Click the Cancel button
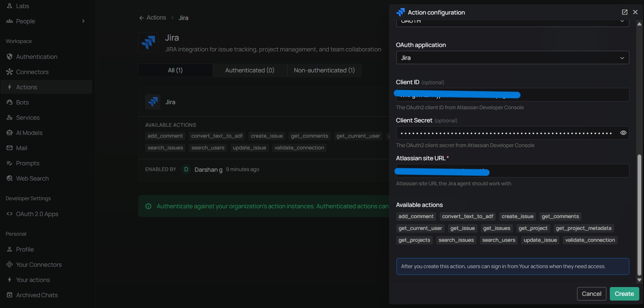 (592, 294)
